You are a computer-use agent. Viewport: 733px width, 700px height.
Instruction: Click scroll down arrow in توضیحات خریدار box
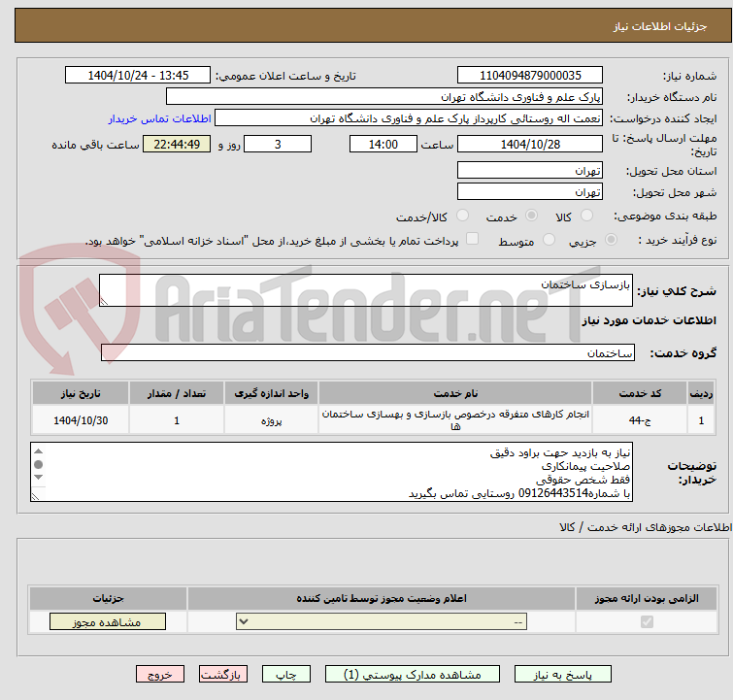38,477
